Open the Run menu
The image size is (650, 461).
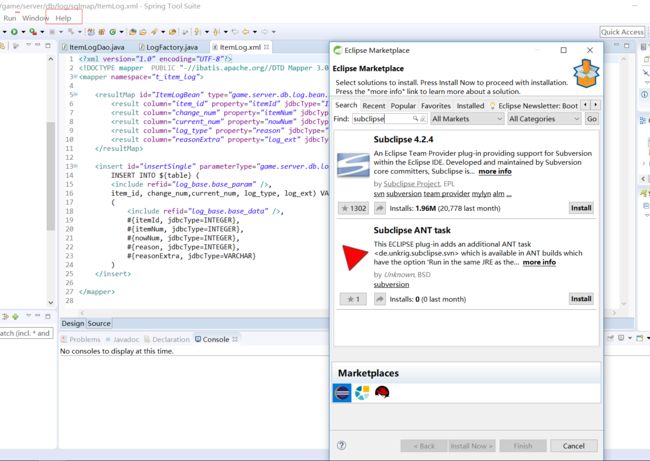tap(10, 18)
